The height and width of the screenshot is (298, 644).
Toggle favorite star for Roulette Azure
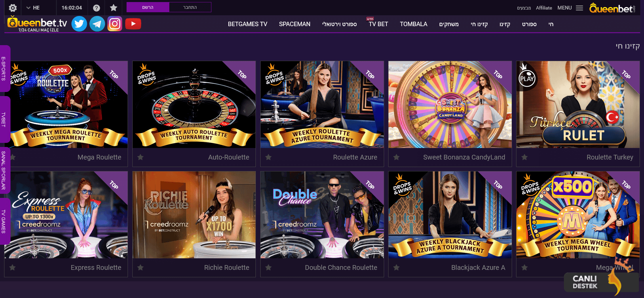pos(268,157)
